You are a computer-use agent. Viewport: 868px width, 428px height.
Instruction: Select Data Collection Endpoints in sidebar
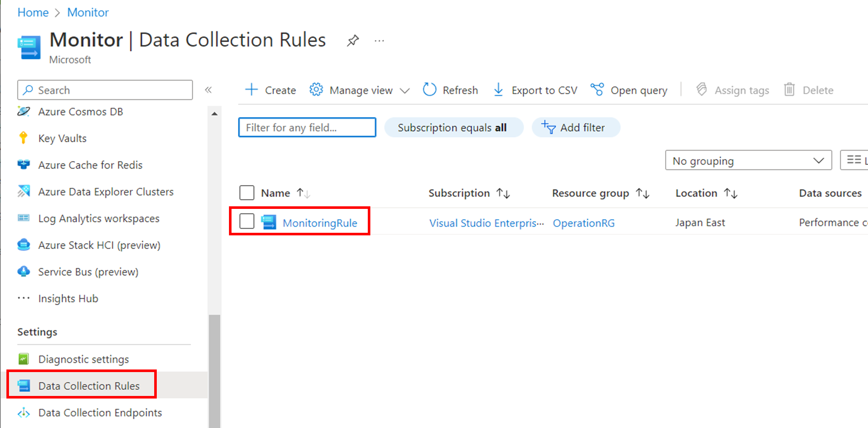(x=100, y=413)
